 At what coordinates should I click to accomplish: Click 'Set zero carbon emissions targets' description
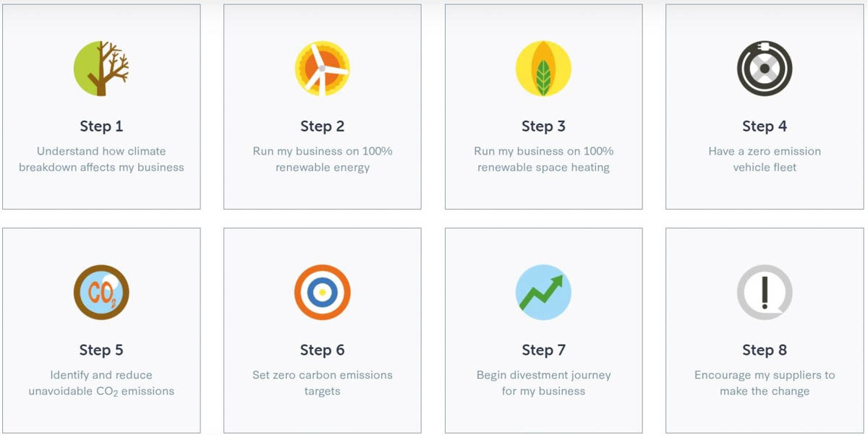pyautogui.click(x=323, y=383)
